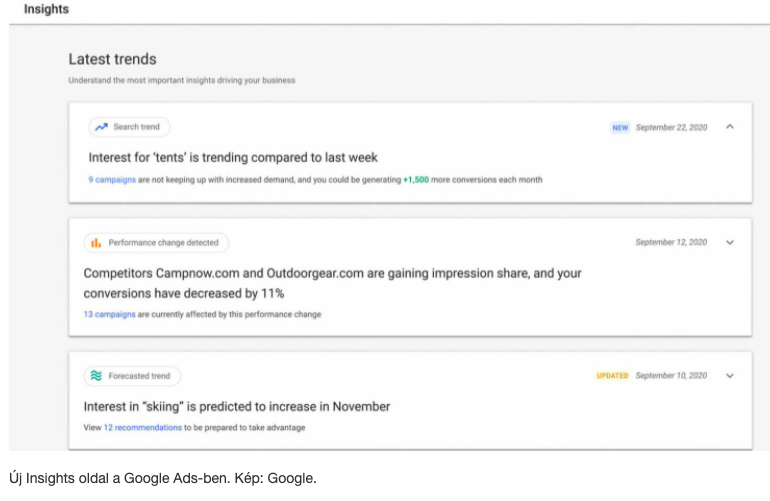
Task: Click the September 12, 2020 date
Action: pyautogui.click(x=671, y=242)
